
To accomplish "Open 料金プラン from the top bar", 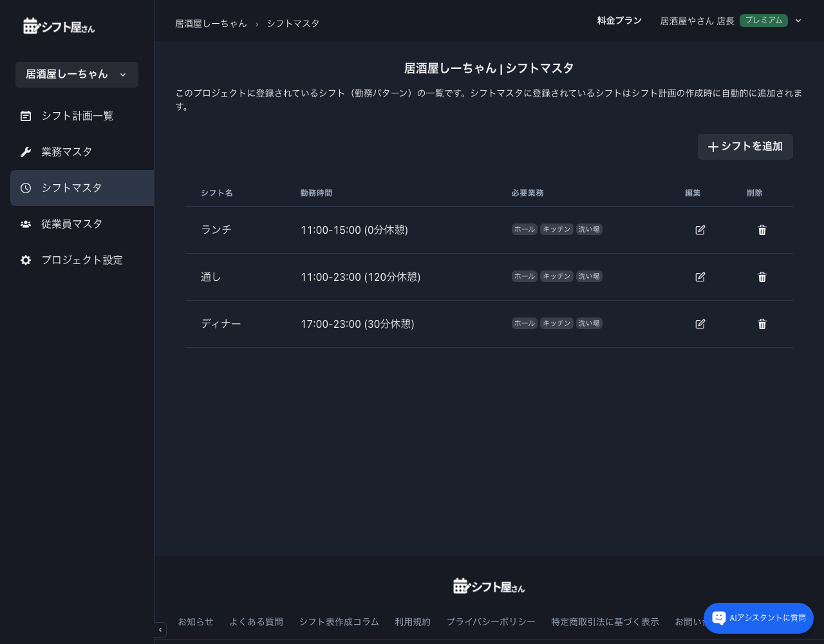I will [x=619, y=21].
